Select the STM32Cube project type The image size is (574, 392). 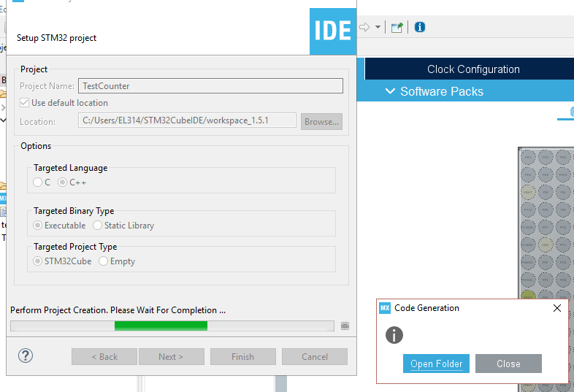pyautogui.click(x=37, y=261)
